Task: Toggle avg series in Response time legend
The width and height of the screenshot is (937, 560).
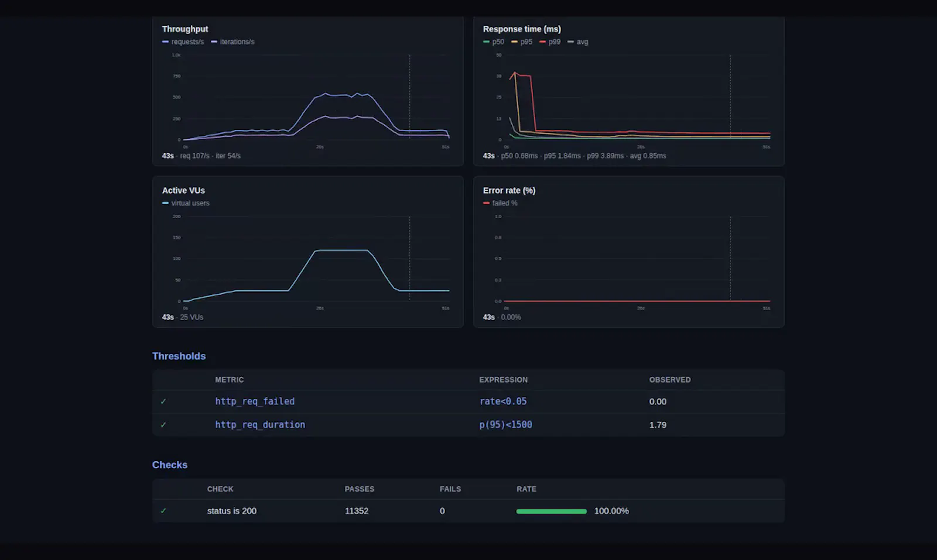Action: pos(577,42)
